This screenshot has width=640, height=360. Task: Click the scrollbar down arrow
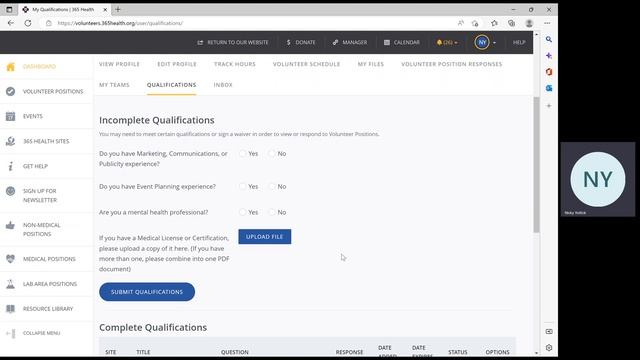(536, 353)
